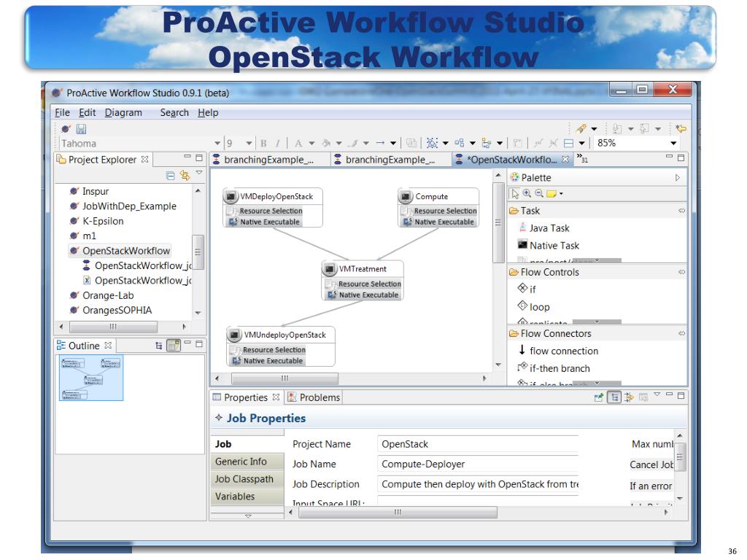Pick if-then branch connector tool
The height and width of the screenshot is (560, 747).
554,368
